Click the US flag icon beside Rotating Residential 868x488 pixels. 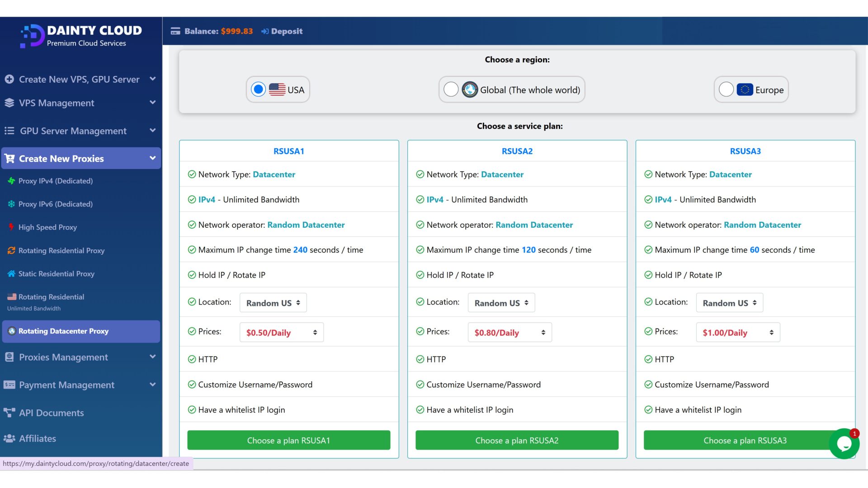(x=12, y=297)
